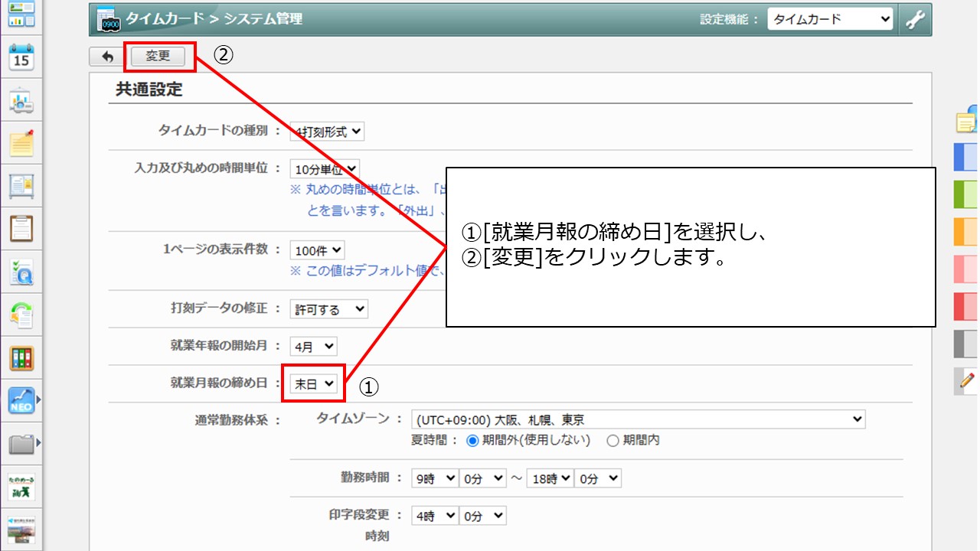This screenshot has height=551, width=980.
Task: Open the 就業年報の開始月 dropdown
Action: [x=313, y=347]
